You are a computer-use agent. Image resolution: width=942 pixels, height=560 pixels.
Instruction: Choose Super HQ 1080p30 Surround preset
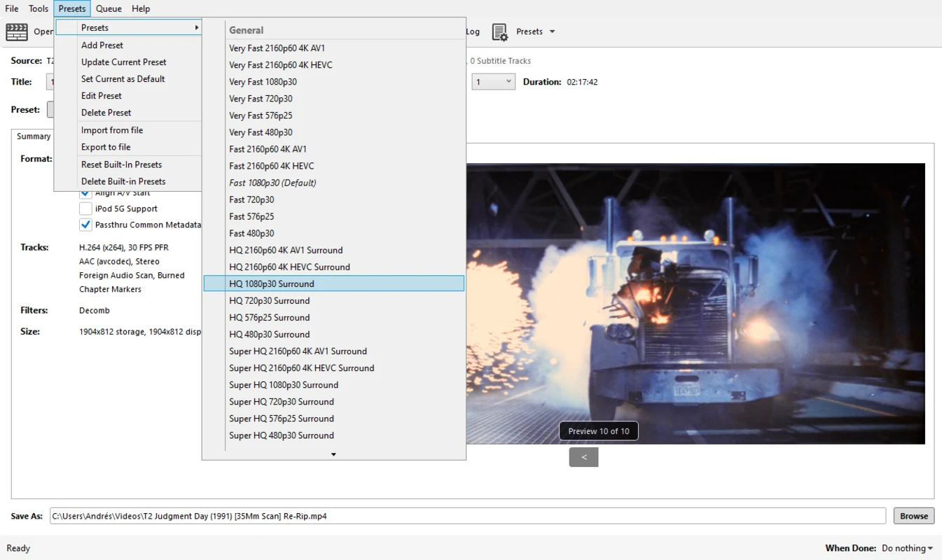click(x=284, y=385)
